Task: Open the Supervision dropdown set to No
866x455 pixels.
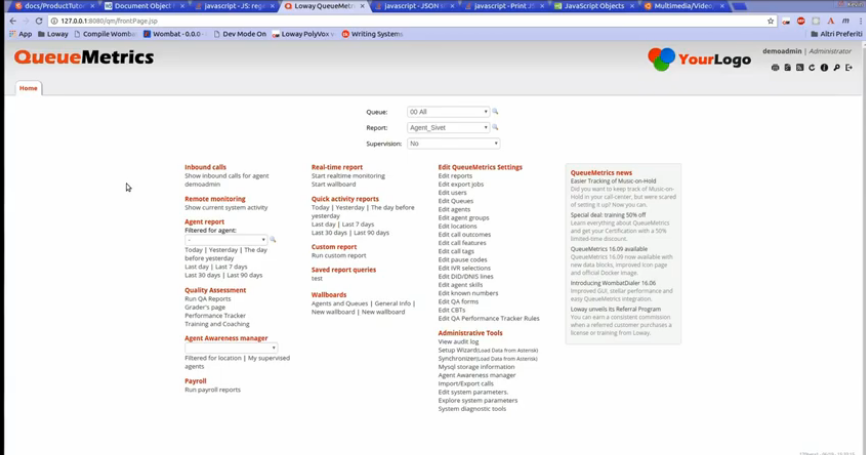Action: pos(453,144)
